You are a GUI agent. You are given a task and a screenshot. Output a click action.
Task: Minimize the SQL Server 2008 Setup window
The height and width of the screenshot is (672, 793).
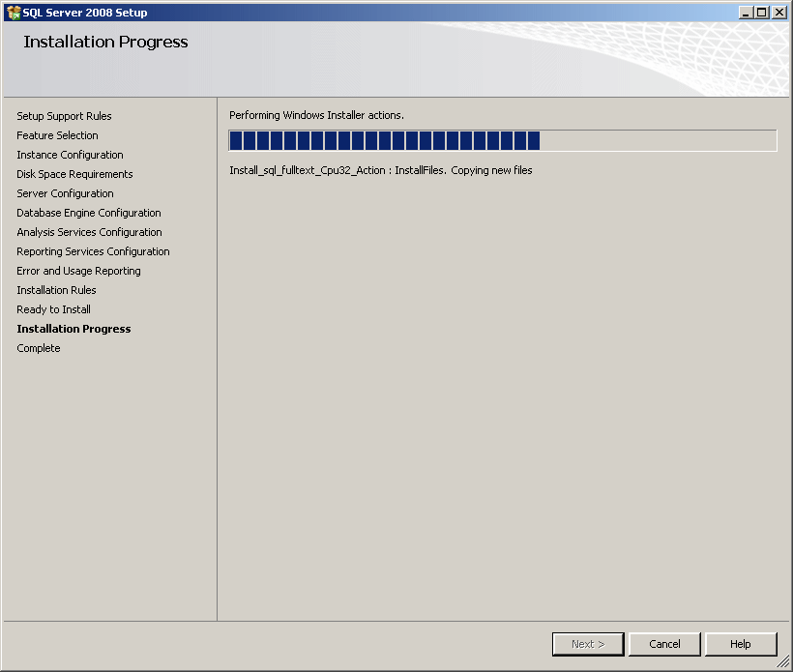point(746,13)
